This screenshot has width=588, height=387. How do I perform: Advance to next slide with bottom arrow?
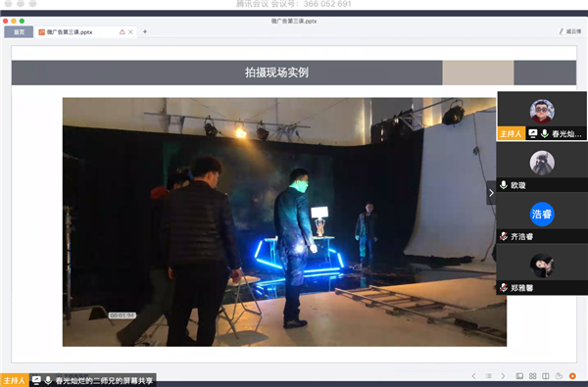tap(503, 376)
